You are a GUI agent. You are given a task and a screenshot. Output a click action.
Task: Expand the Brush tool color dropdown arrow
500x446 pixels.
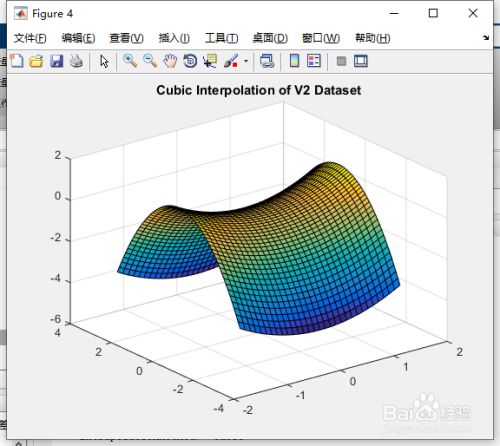(x=246, y=61)
